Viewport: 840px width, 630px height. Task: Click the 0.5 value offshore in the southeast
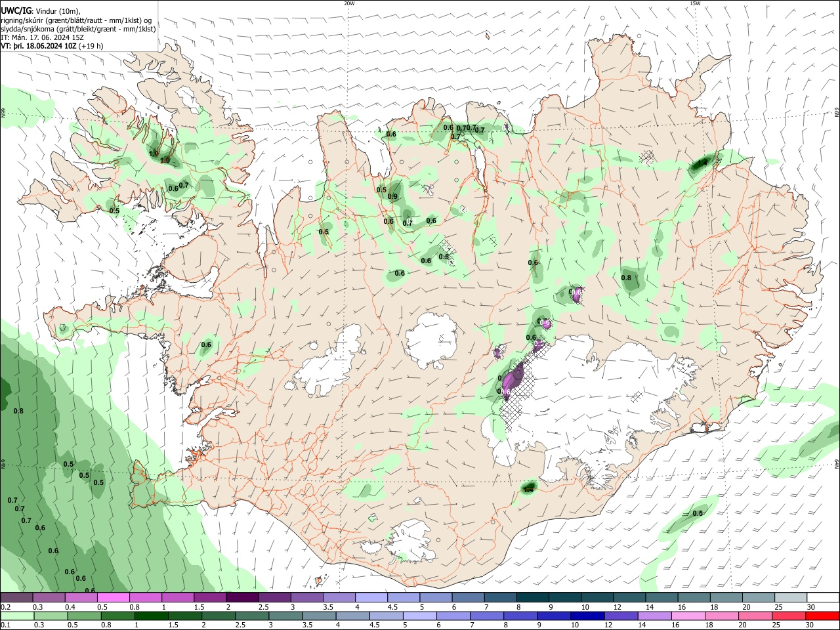tap(698, 513)
